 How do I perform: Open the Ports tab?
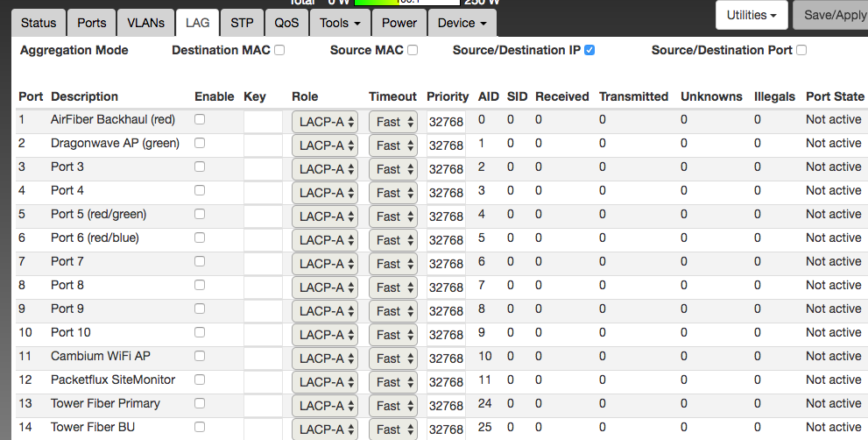pos(92,23)
